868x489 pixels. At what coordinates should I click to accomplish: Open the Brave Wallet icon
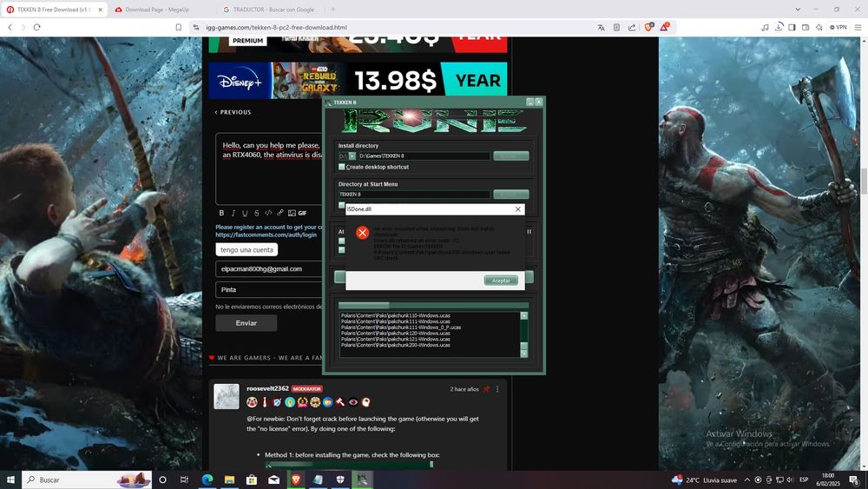coord(806,27)
